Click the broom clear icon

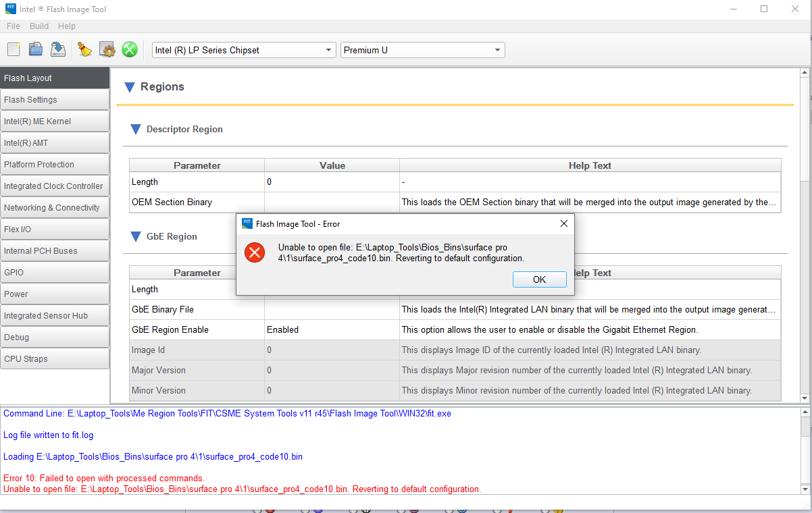tap(84, 49)
